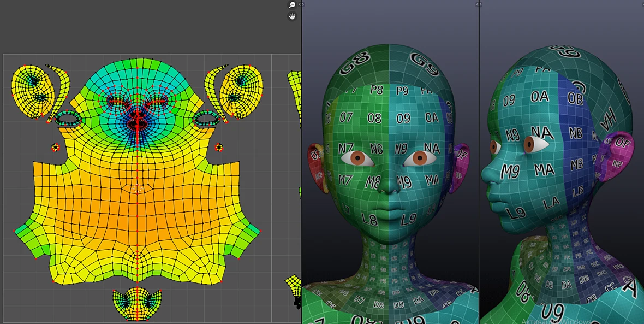Click the splitter arrows between the two 3D viewports
644x324 pixels.
[479, 4]
